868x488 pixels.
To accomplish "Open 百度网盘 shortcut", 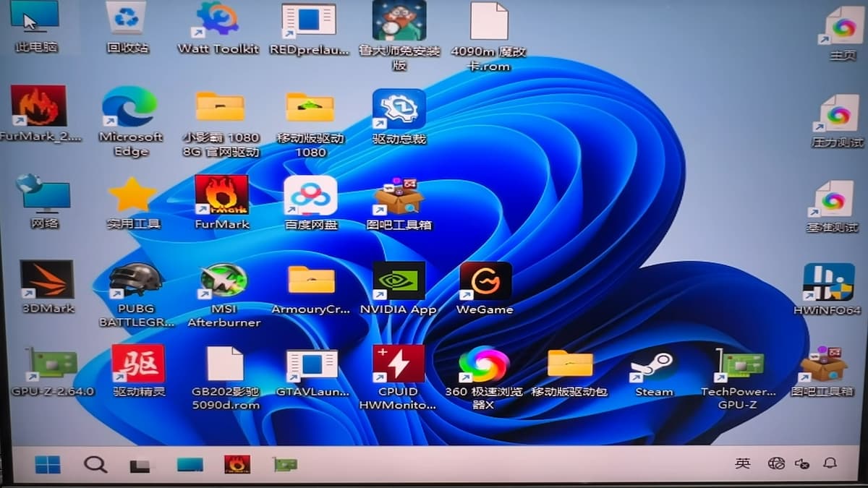I will click(x=310, y=202).
